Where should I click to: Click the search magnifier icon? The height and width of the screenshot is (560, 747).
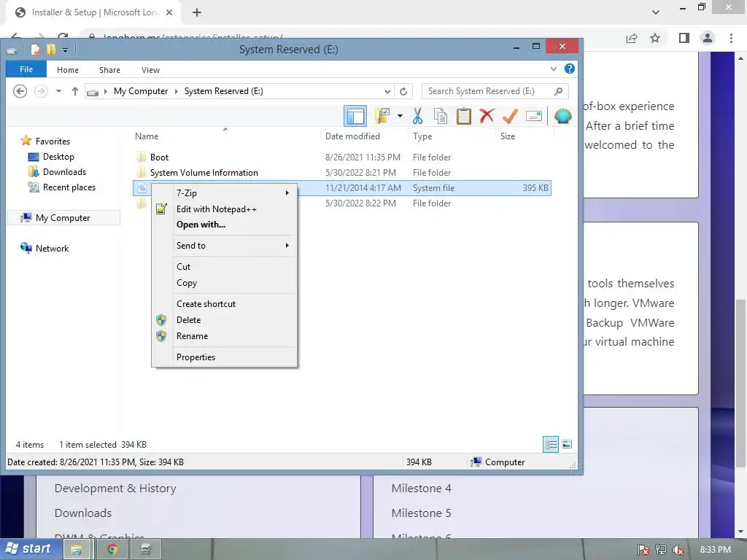coord(558,91)
